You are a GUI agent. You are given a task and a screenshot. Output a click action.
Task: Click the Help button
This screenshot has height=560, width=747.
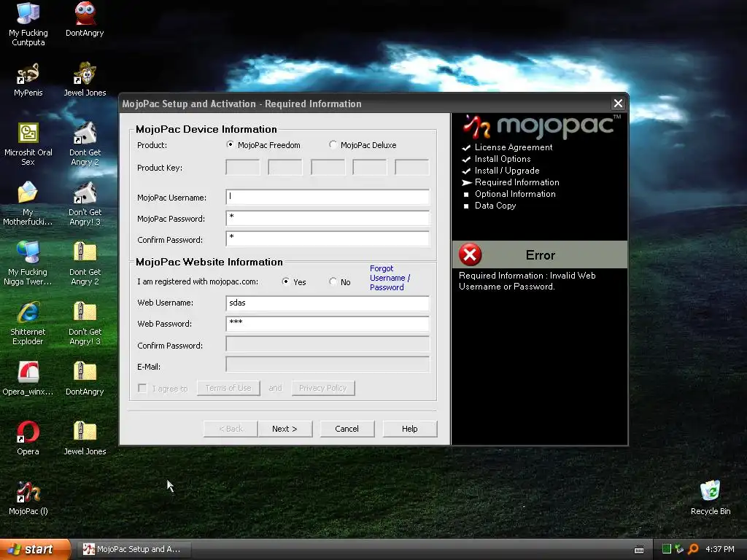(x=410, y=429)
